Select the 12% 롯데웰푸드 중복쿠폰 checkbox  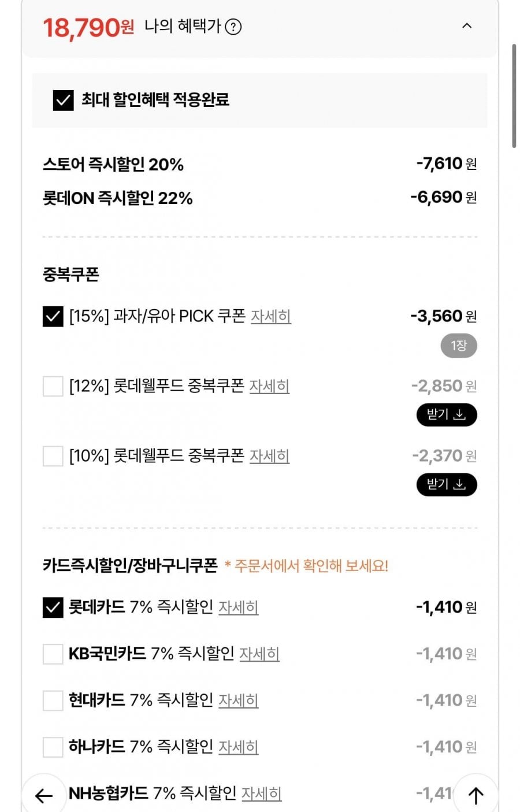(53, 386)
